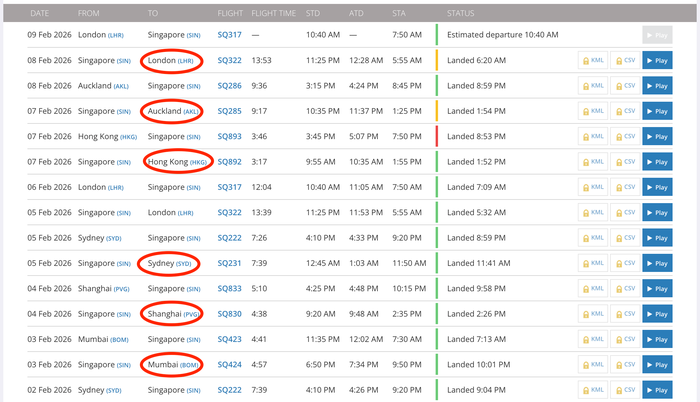Get CSV for 05 Feb SQ322
This screenshot has width=700, height=402.
pyautogui.click(x=625, y=213)
